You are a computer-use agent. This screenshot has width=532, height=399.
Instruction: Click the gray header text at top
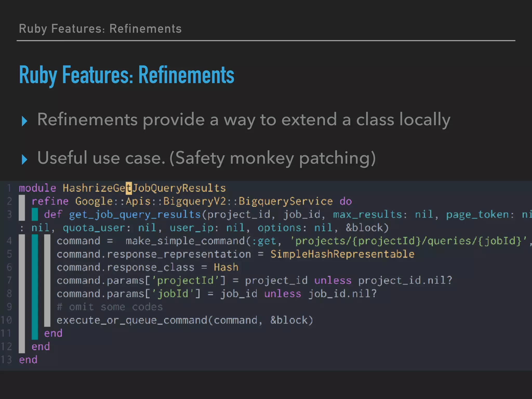tap(100, 29)
